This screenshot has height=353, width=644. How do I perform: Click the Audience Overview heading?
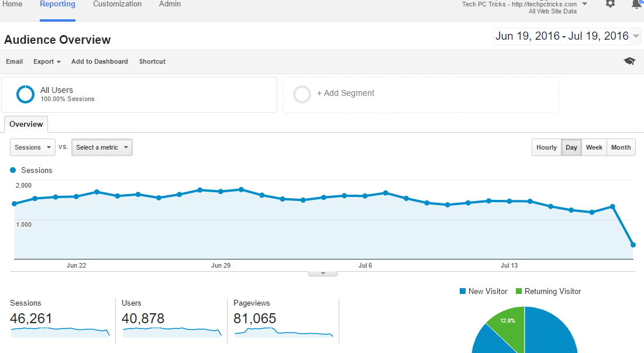[x=57, y=40]
